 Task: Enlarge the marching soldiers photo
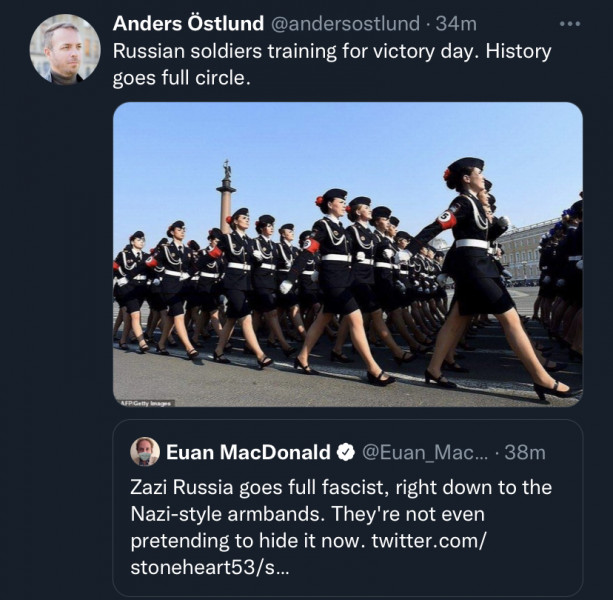click(x=347, y=254)
